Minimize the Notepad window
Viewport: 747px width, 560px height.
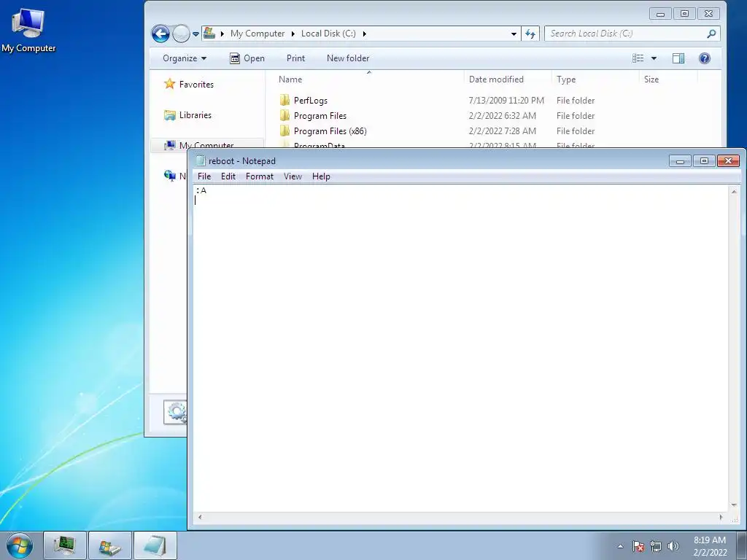tap(680, 161)
